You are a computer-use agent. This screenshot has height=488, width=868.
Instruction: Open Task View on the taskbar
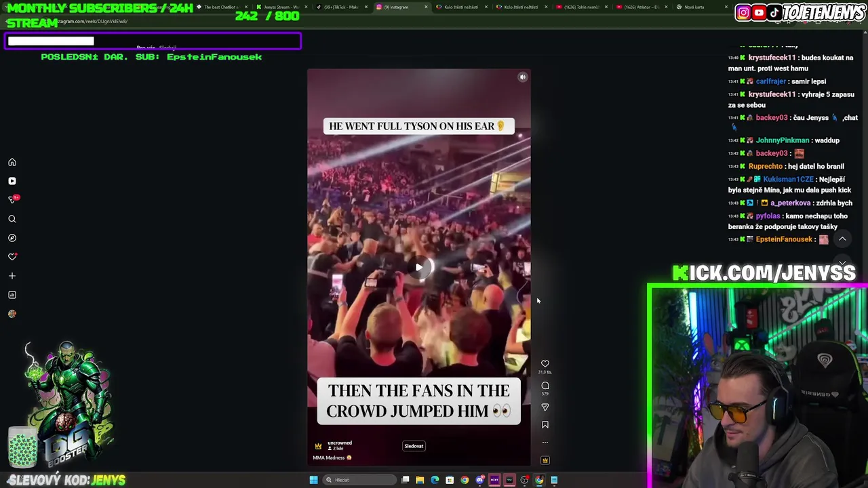tap(406, 480)
